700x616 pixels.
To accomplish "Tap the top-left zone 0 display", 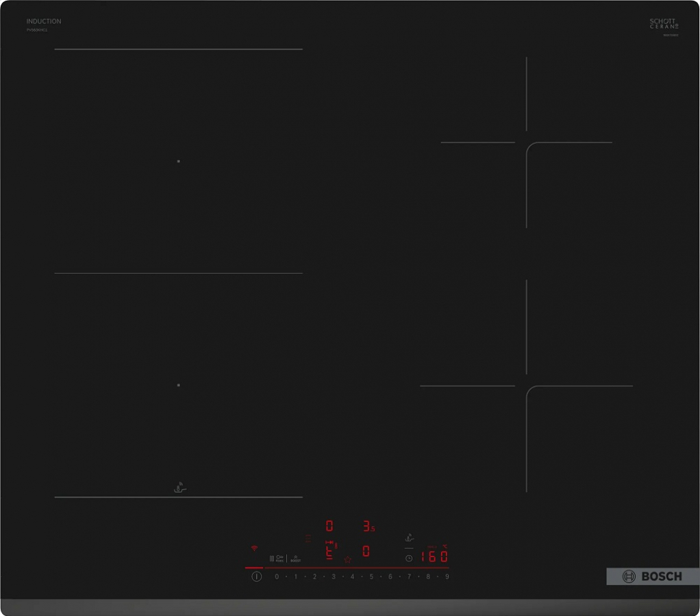I will point(329,526).
